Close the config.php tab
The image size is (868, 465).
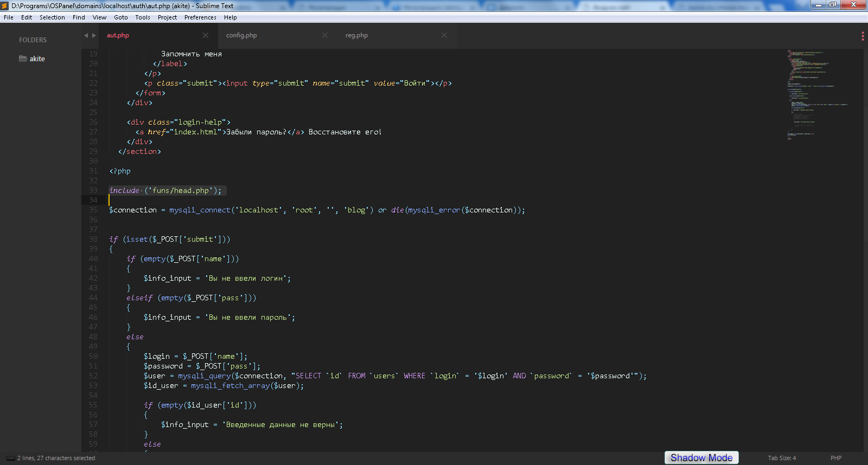[325, 35]
